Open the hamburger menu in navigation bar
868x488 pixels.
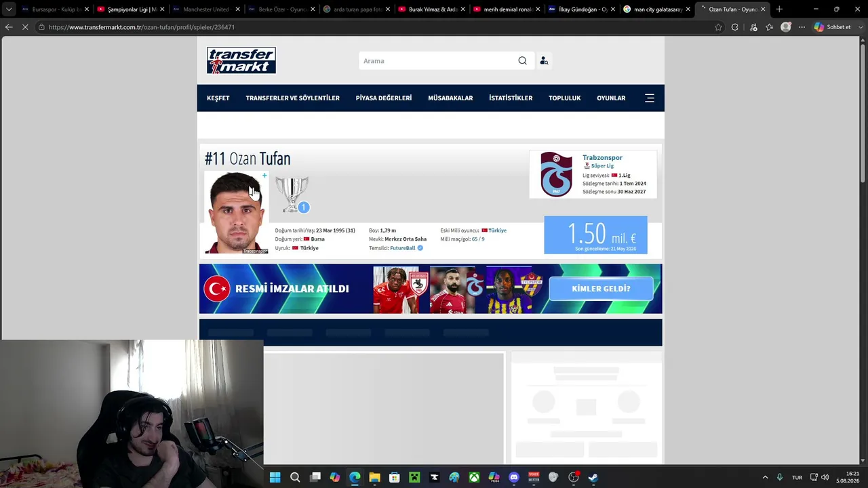coord(650,98)
